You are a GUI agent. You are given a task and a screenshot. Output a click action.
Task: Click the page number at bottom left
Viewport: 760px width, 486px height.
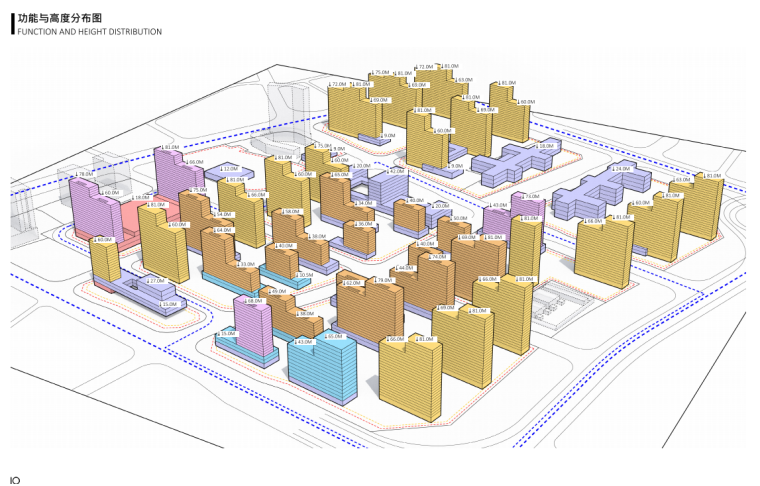tap(14, 479)
